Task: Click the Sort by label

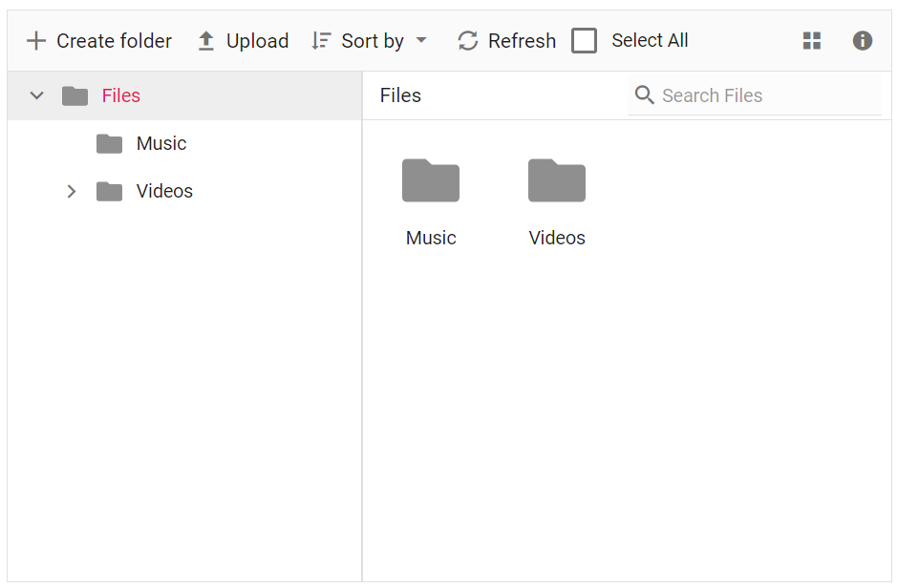Action: (373, 41)
